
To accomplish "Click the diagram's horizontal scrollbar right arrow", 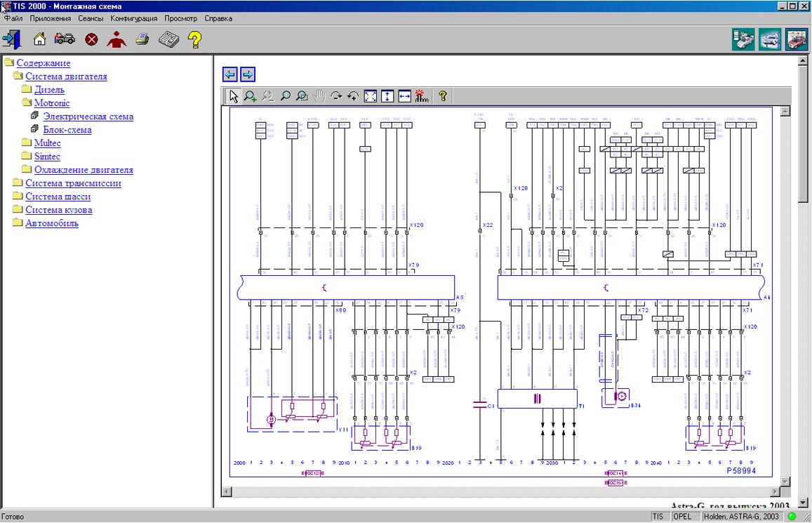I will pyautogui.click(x=775, y=491).
